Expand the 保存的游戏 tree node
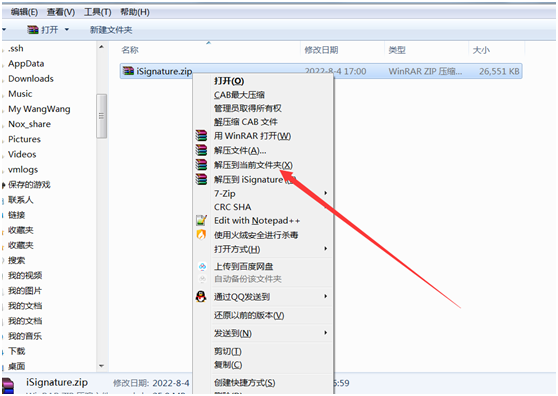558x396 pixels. [4, 185]
